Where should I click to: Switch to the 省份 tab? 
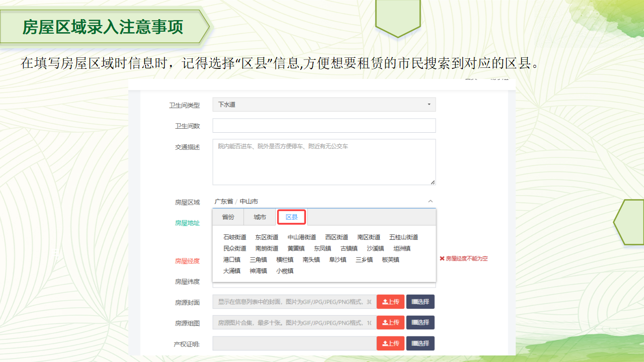[228, 217]
